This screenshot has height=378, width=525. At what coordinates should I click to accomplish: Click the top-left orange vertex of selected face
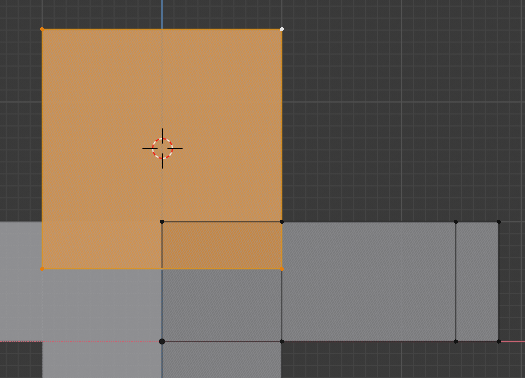pos(42,29)
